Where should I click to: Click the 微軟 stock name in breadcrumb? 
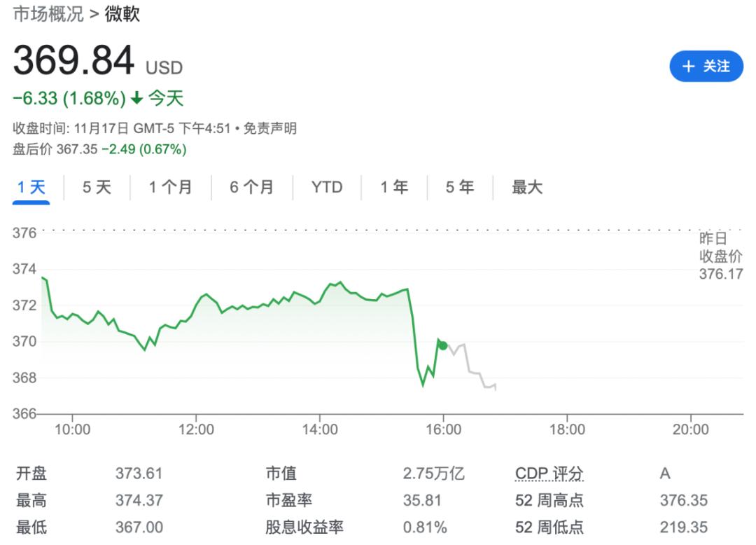(122, 14)
